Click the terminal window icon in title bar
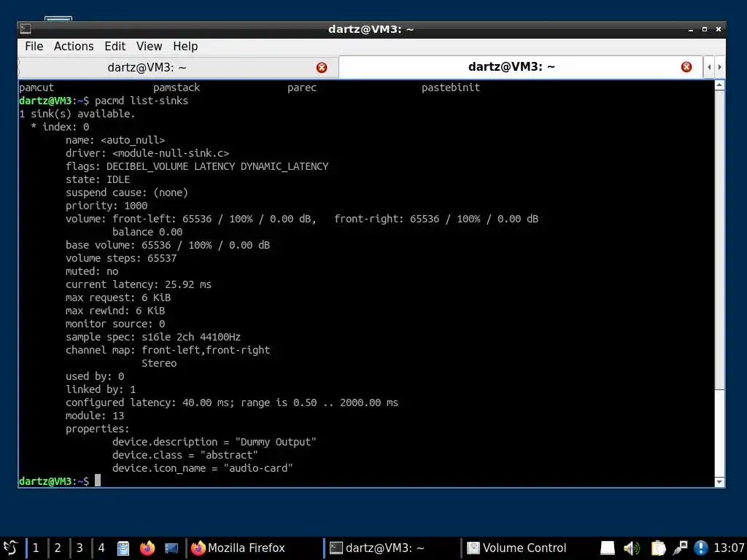The height and width of the screenshot is (560, 747). (26, 29)
